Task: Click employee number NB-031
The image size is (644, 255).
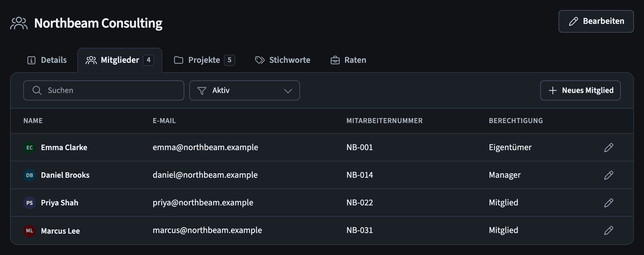Action: (360, 230)
